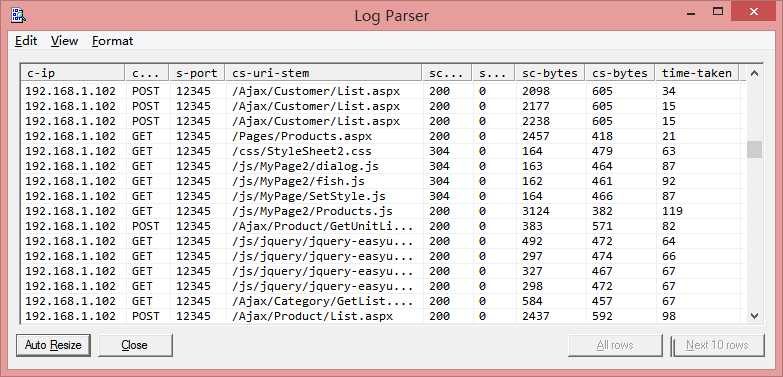Click the time-taken value 119
The image size is (783, 377).
(672, 211)
